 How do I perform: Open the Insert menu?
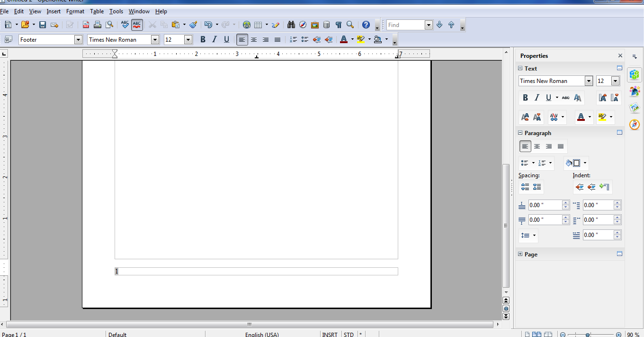[54, 11]
